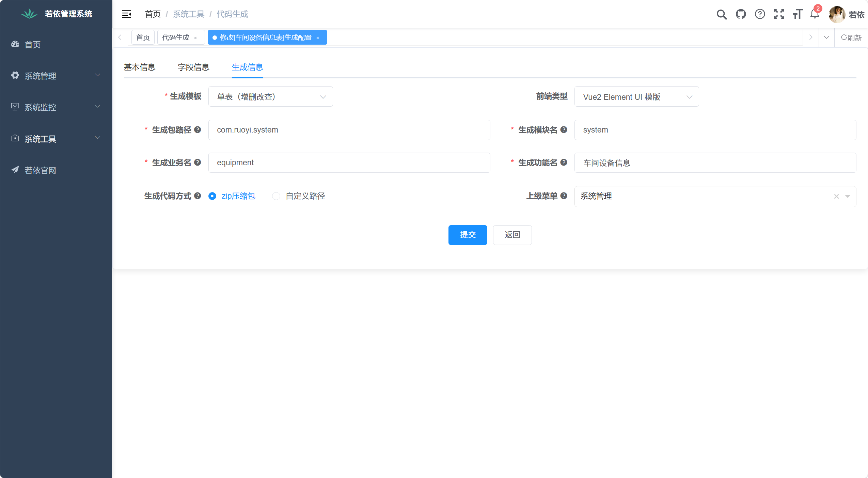
Task: Open the user dropdown by name 若依
Action: (x=856, y=15)
